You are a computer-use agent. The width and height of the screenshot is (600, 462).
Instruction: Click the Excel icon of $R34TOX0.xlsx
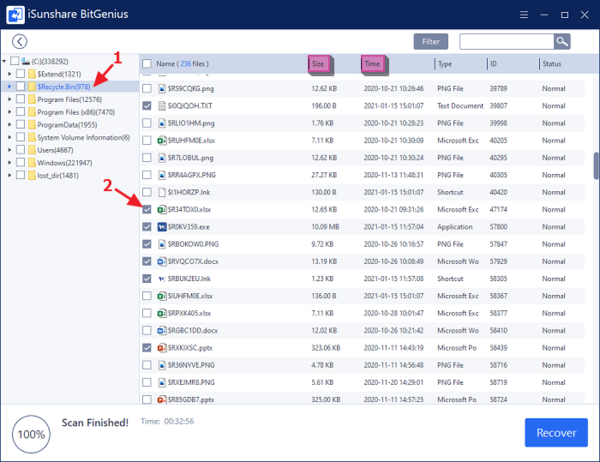[x=162, y=209]
